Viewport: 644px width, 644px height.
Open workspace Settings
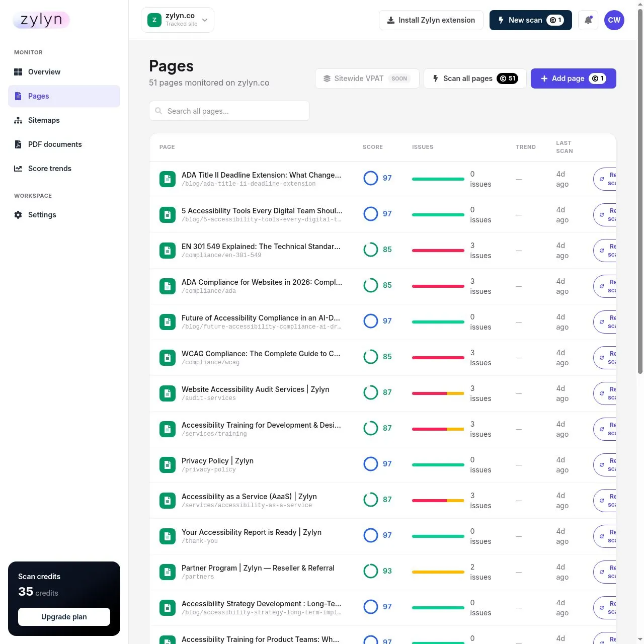[x=64, y=215]
